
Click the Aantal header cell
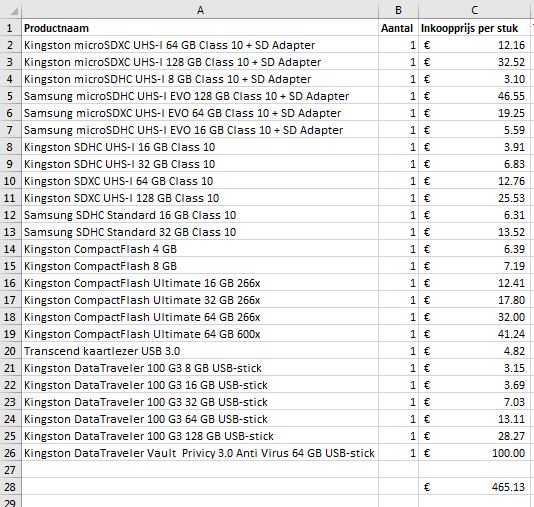(398, 28)
